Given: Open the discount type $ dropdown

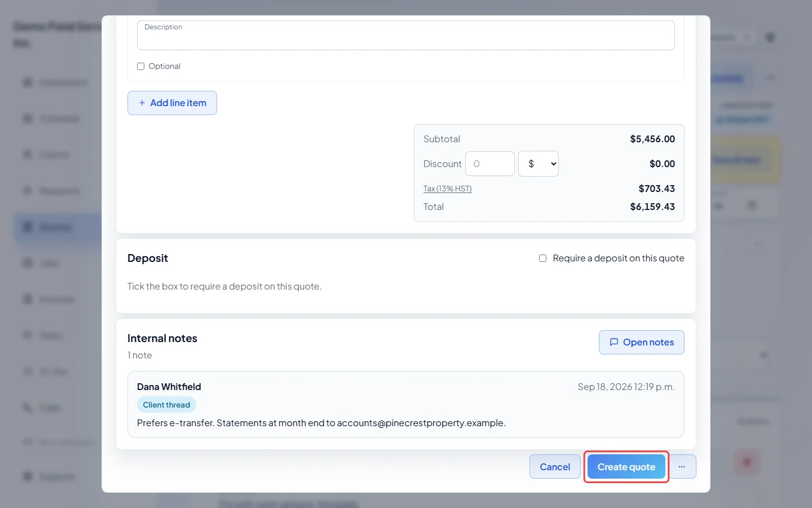Looking at the screenshot, I should [539, 164].
